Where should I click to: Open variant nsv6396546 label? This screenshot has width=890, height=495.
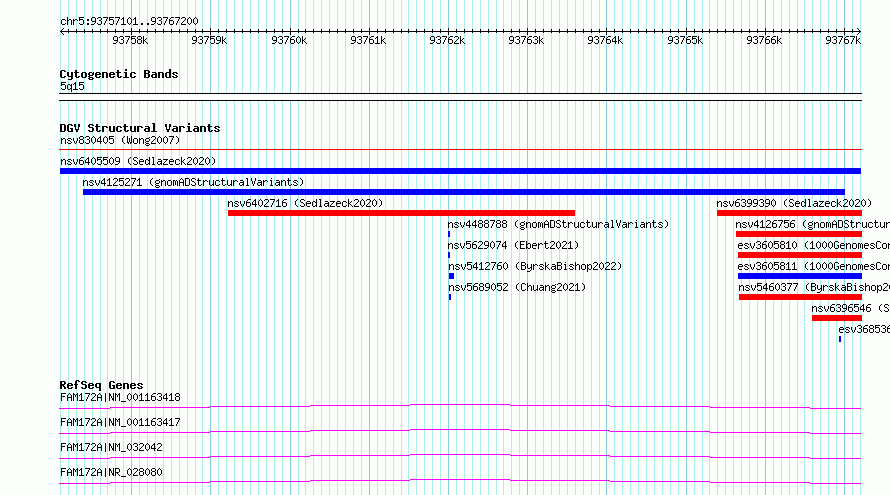850,308
